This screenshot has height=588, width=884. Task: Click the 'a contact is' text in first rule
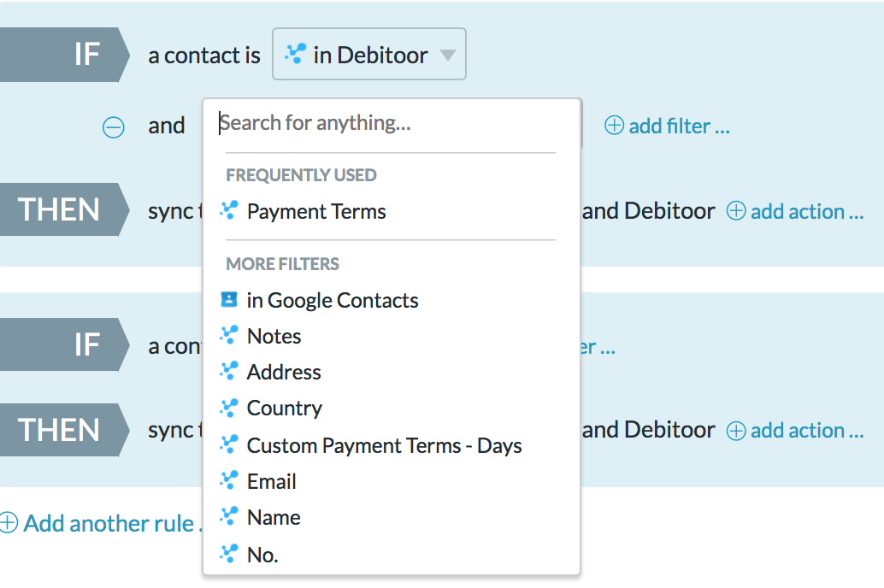pos(204,56)
